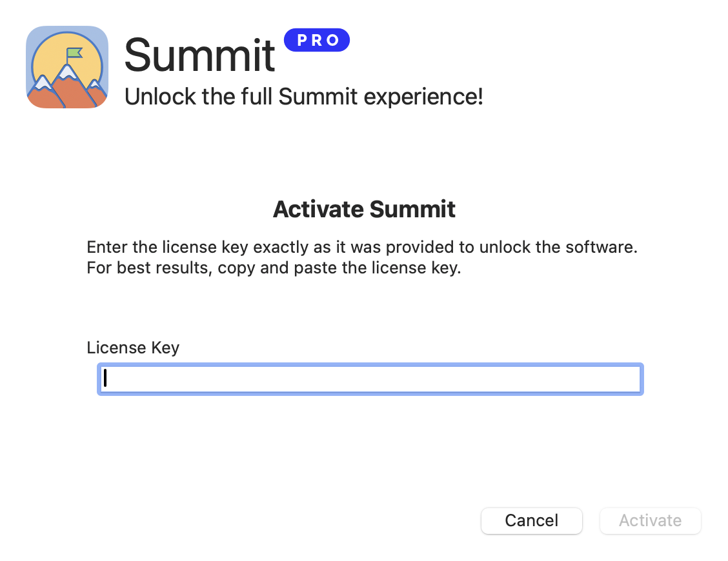
Task: Click the Summit title text
Action: (199, 57)
